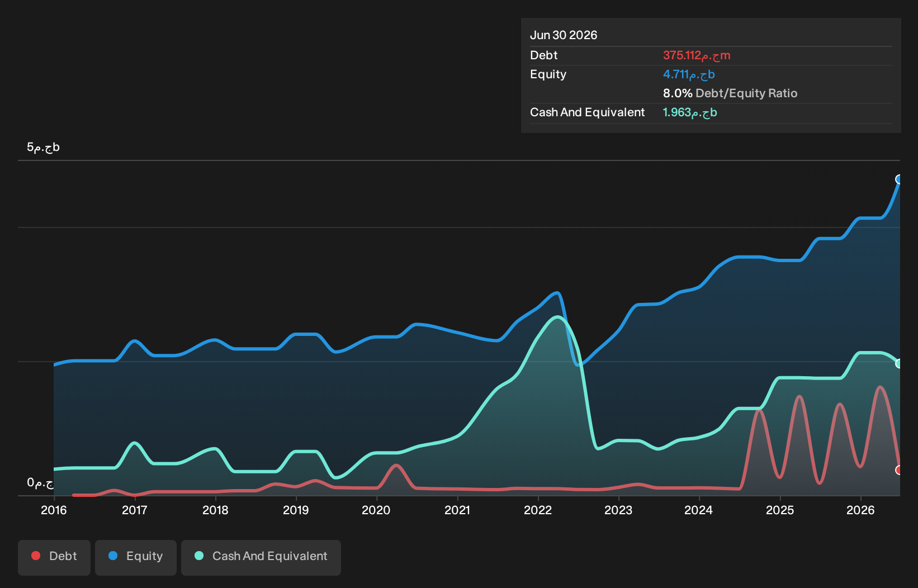
Task: Toggle the Equity legend button
Action: point(136,557)
